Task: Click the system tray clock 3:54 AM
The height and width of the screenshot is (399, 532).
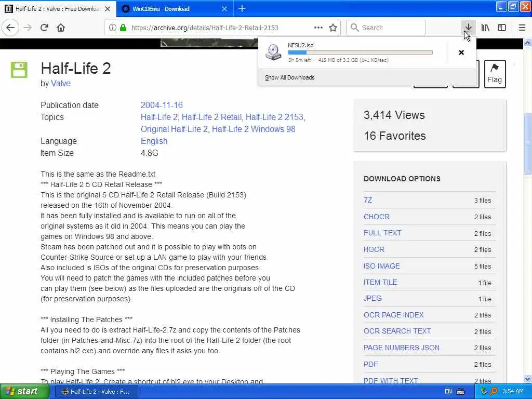Action: coord(513,392)
